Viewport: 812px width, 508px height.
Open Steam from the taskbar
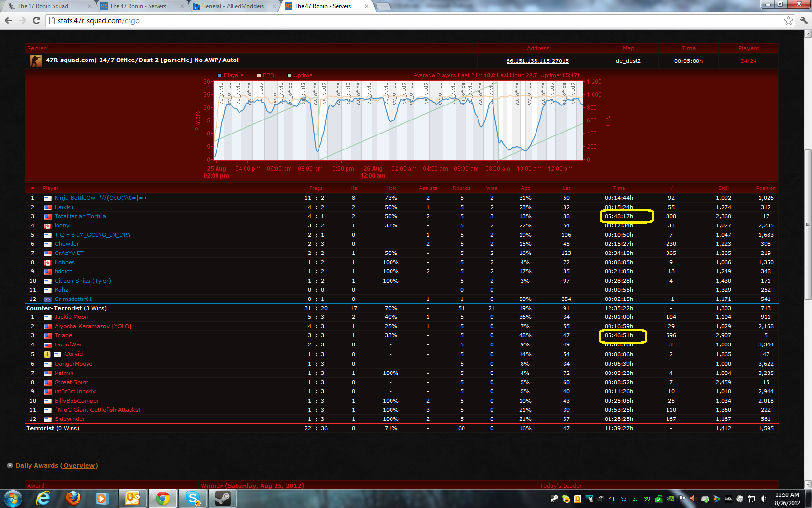222,498
